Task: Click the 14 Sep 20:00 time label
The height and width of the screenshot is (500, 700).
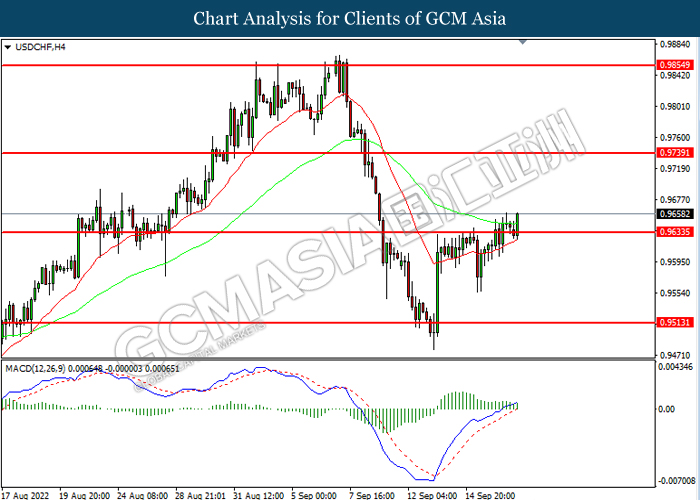Action: [491, 496]
